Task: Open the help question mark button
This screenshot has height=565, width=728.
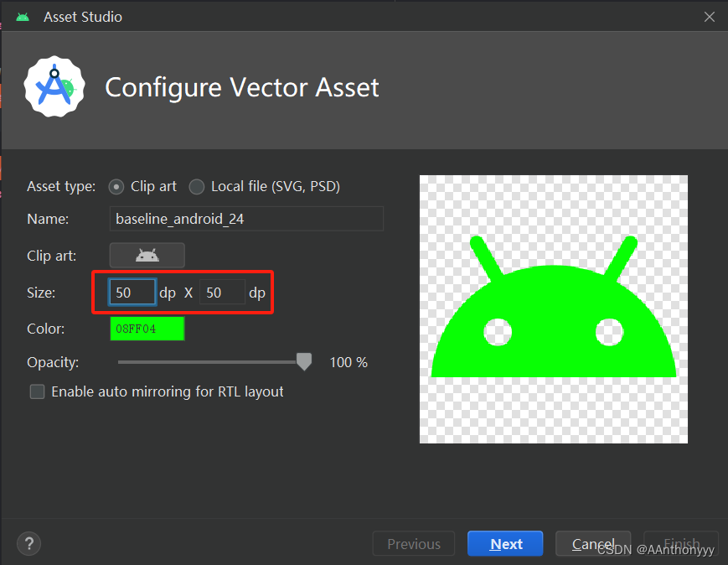Action: click(28, 543)
